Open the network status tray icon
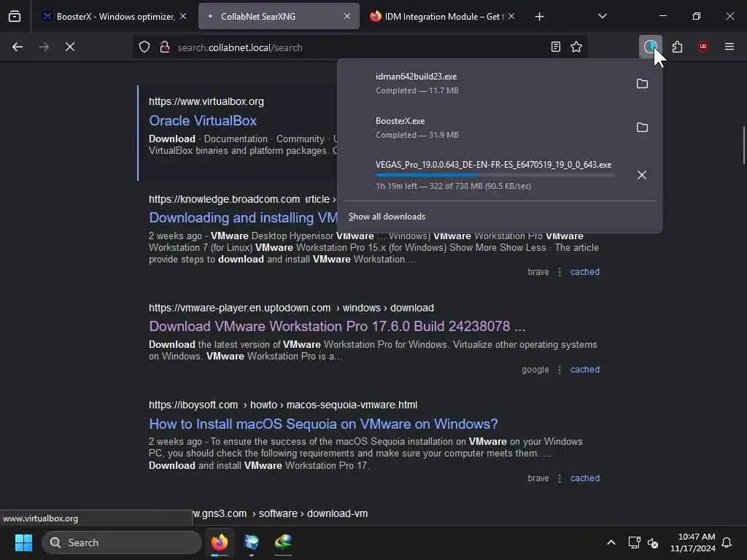747x560 pixels. coord(634,542)
